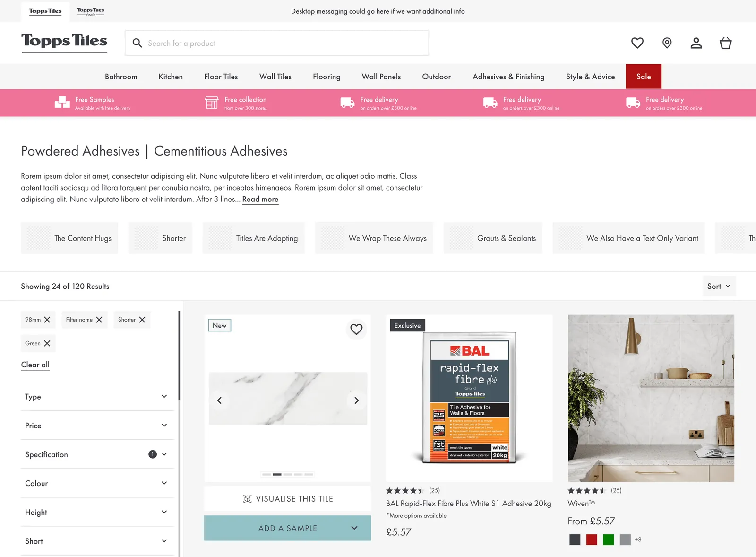The width and height of the screenshot is (756, 557).
Task: Click the Free Samples boxes icon
Action: pyautogui.click(x=62, y=102)
